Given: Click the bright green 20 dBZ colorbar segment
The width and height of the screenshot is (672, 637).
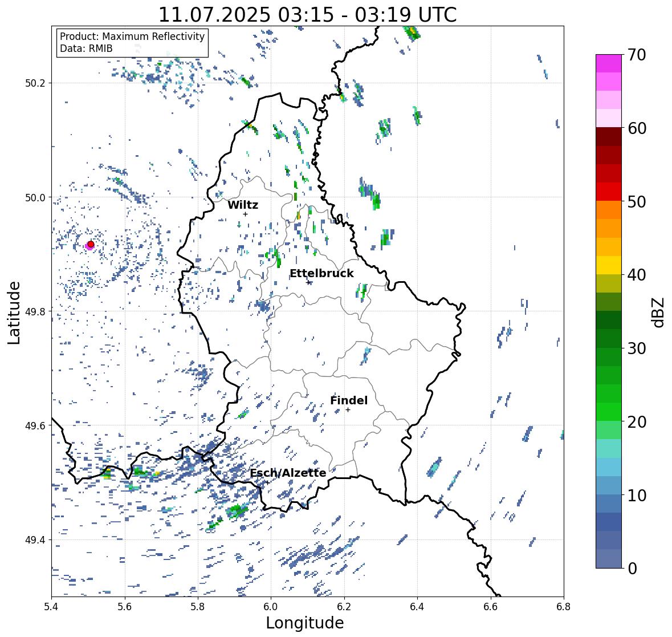Looking at the screenshot, I should point(609,412).
